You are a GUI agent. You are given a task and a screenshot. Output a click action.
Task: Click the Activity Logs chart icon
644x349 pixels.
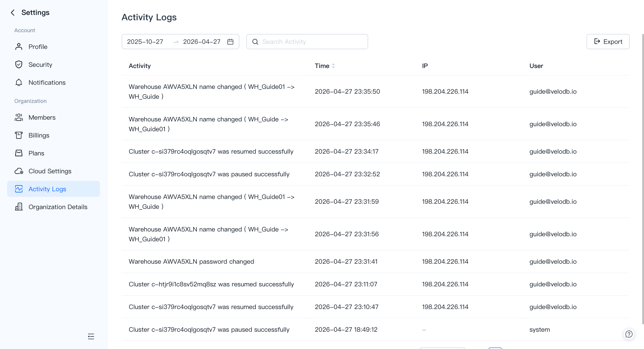click(x=19, y=189)
